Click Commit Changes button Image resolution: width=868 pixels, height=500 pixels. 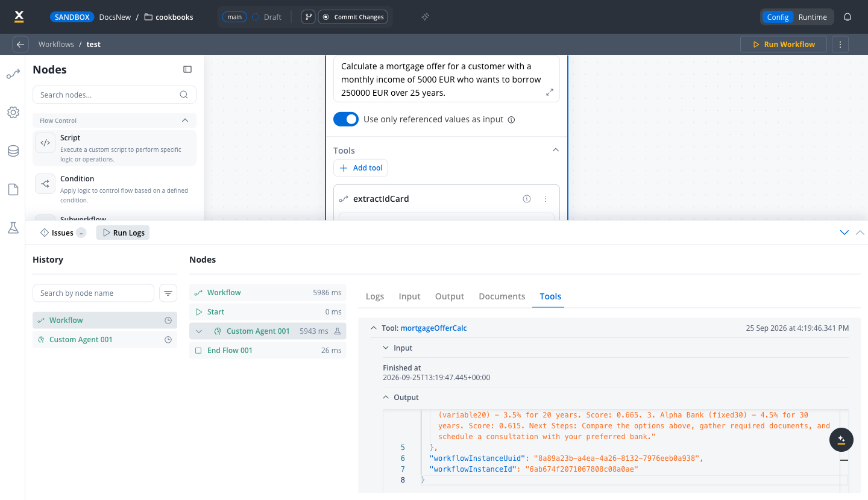pos(353,17)
